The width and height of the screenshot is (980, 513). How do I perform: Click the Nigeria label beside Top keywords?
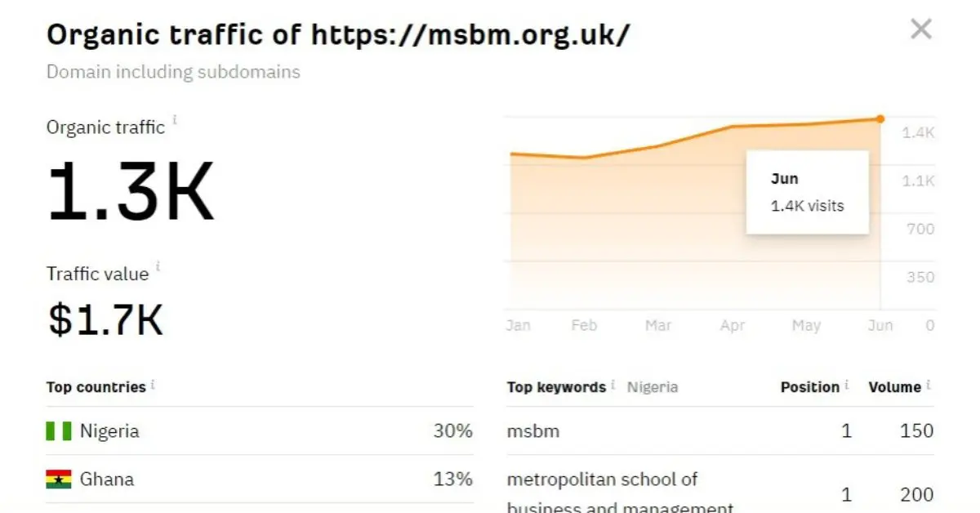point(652,387)
